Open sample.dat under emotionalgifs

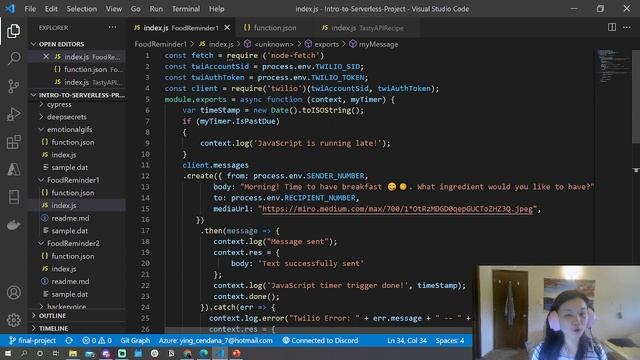pos(69,167)
